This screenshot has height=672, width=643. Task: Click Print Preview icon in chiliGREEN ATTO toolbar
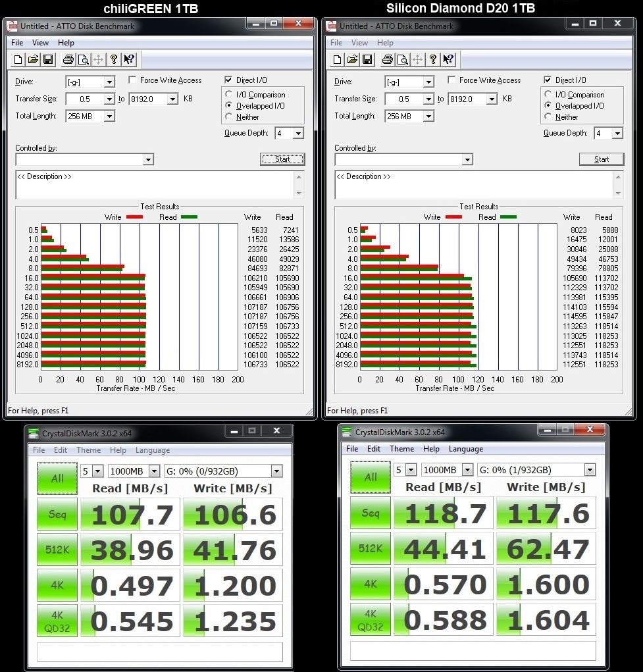click(83, 60)
